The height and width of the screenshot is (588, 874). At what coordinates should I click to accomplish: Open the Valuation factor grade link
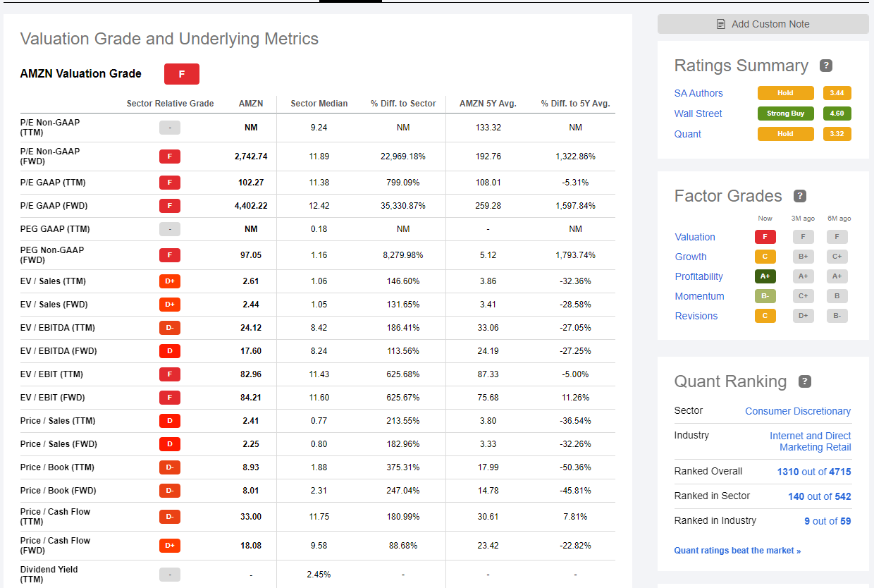coord(695,237)
